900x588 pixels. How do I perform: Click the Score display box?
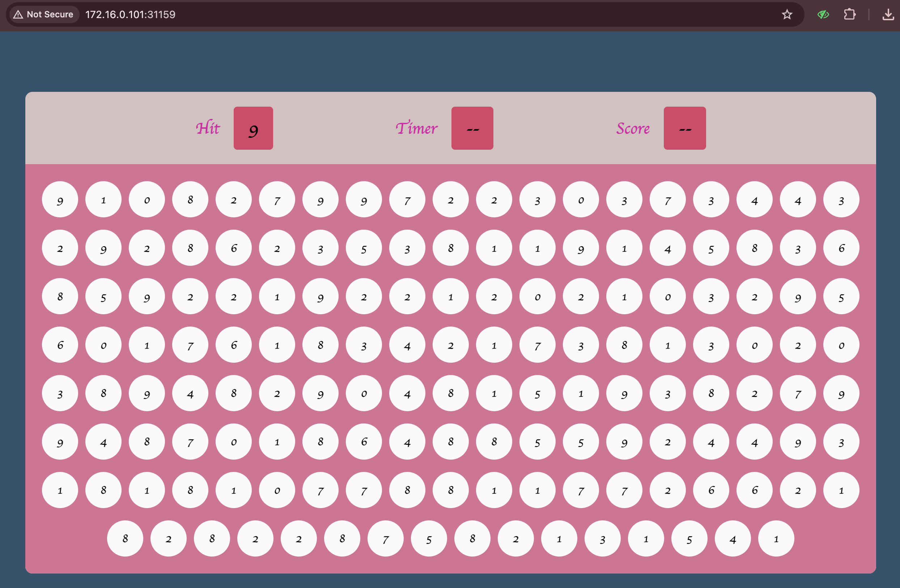coord(684,128)
